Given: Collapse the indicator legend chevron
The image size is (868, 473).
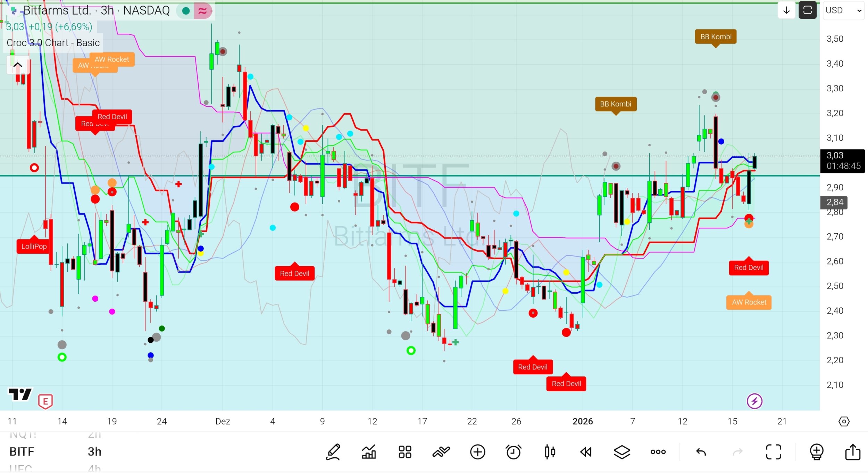Looking at the screenshot, I should [18, 65].
